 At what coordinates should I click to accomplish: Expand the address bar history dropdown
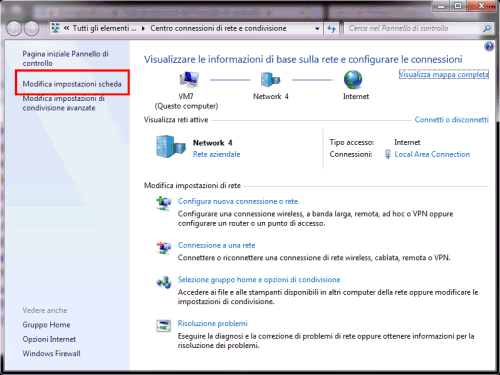(317, 29)
